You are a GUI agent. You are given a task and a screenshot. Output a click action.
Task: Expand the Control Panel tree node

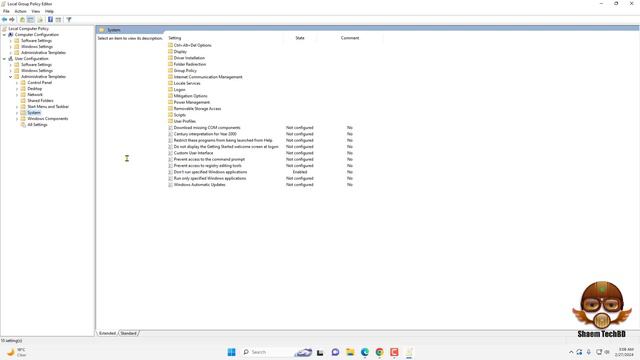click(17, 83)
